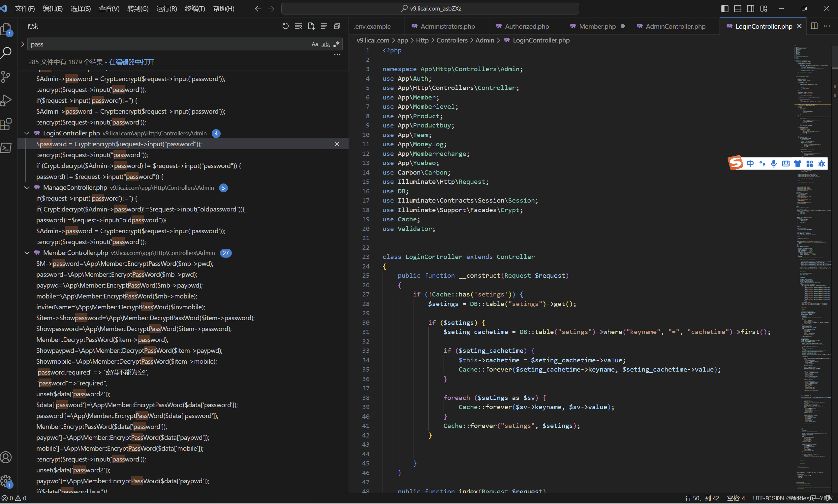Open the 终端(T) menu
This screenshot has width=838, height=504.
click(195, 9)
